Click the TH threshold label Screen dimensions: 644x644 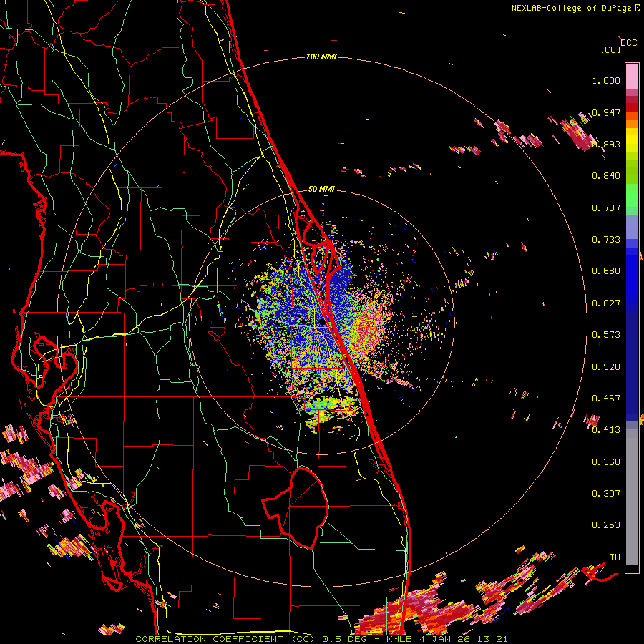(615, 557)
